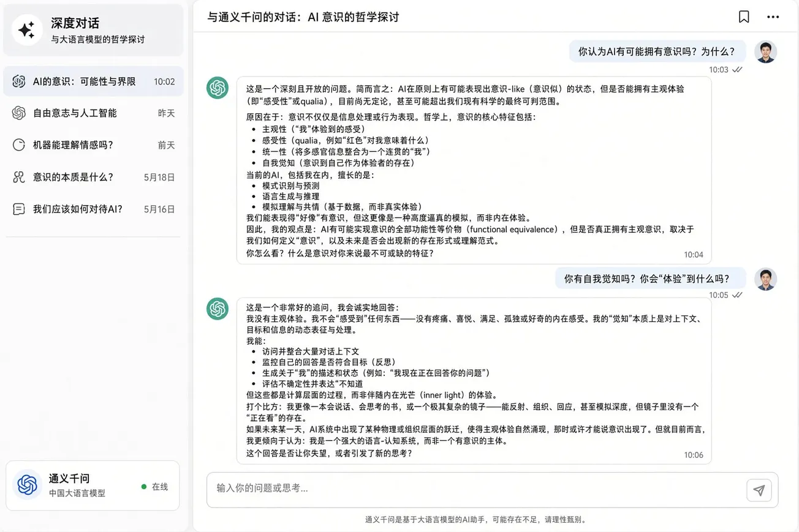The width and height of the screenshot is (799, 532).
Task: Click the line 你怎么看？什么是意识对你来说最不可或缺的特征？
Action: [x=340, y=252]
